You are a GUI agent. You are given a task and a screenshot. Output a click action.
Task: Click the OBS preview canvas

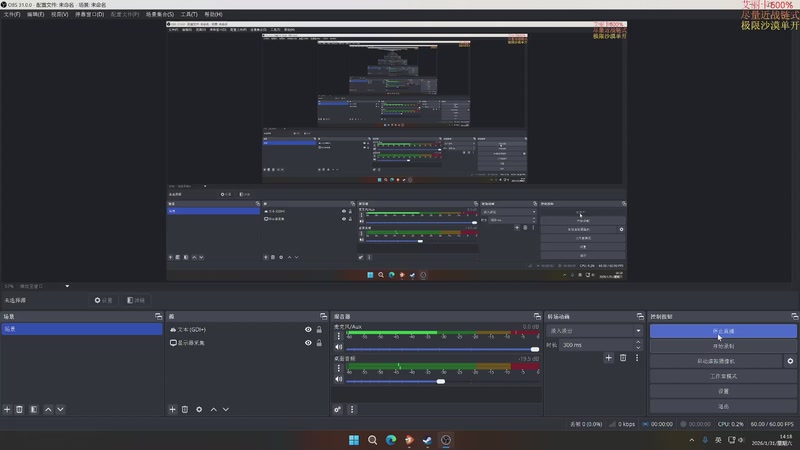(396, 151)
